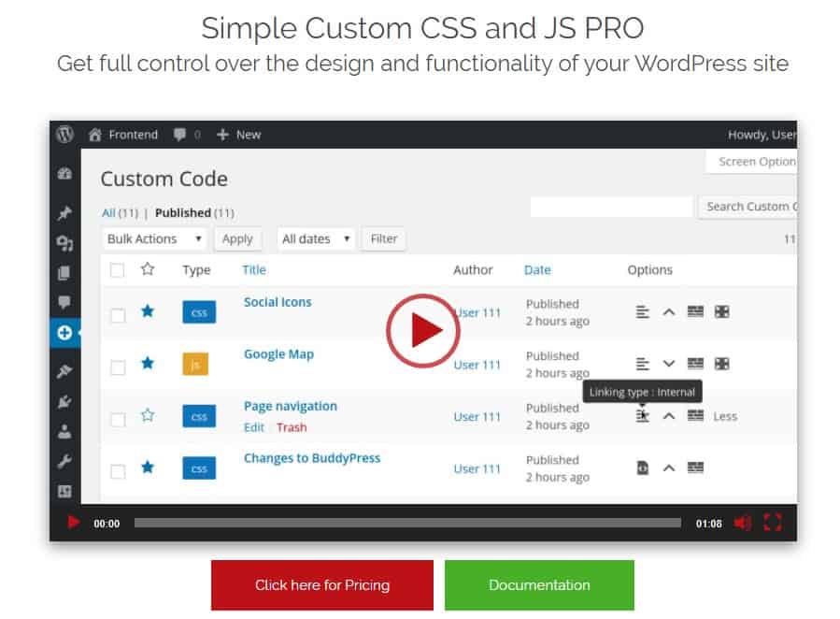Click the down chevron in Google Map row
840x619 pixels.
click(669, 364)
